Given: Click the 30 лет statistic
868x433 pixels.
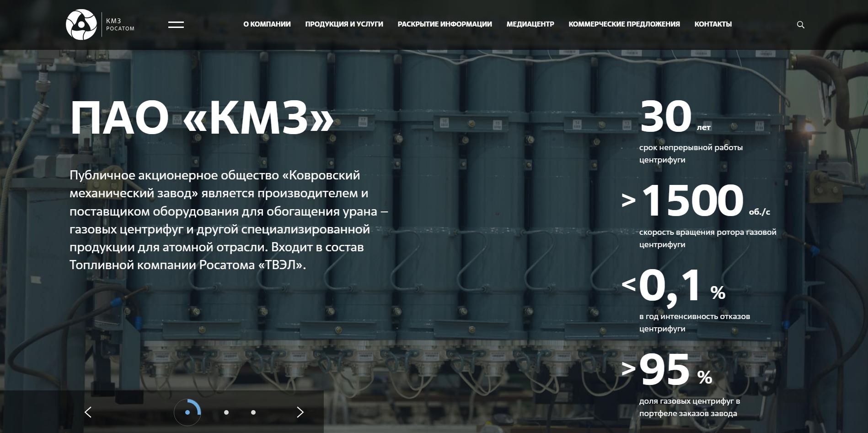Looking at the screenshot, I should pyautogui.click(x=666, y=117).
